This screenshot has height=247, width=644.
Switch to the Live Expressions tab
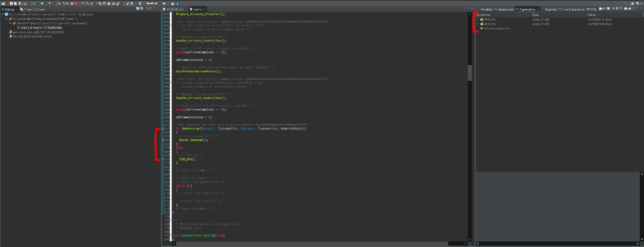(x=572, y=9)
